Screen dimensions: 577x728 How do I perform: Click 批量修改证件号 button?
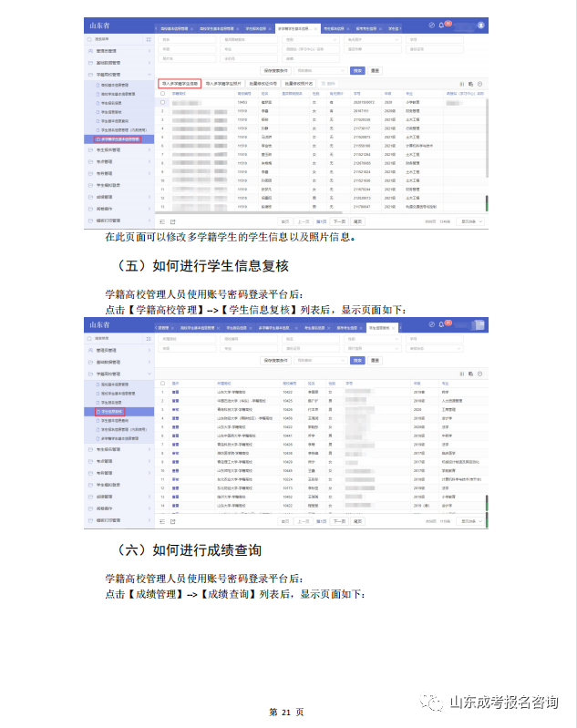tap(263, 84)
